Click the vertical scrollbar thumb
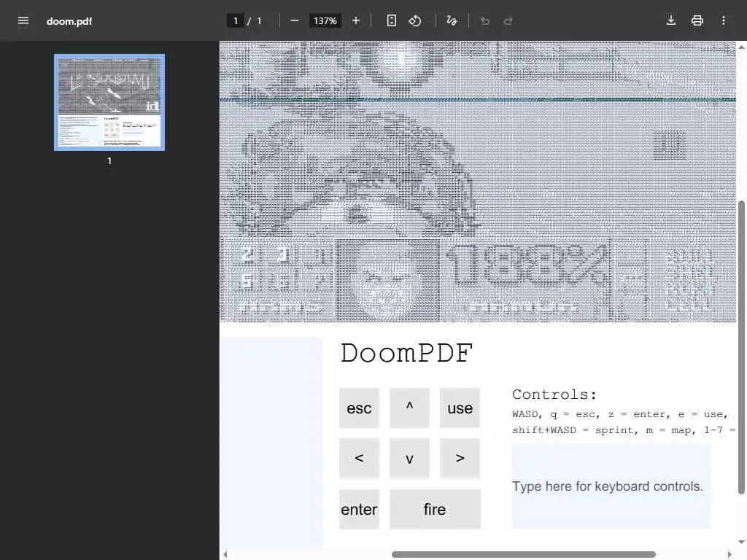 741,348
